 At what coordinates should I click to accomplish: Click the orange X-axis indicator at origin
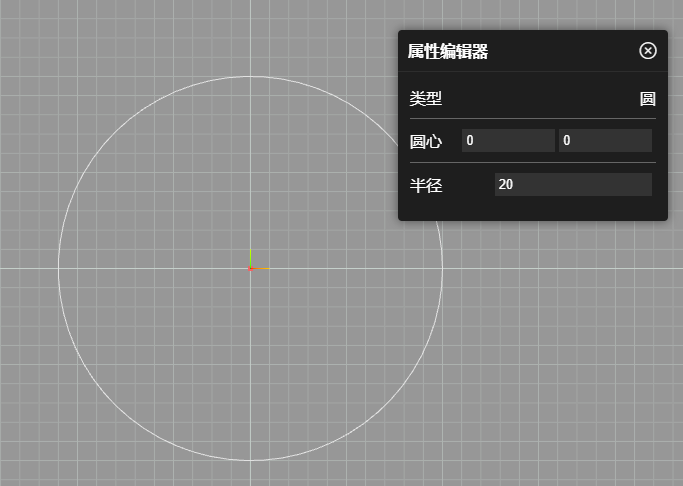(x=262, y=268)
